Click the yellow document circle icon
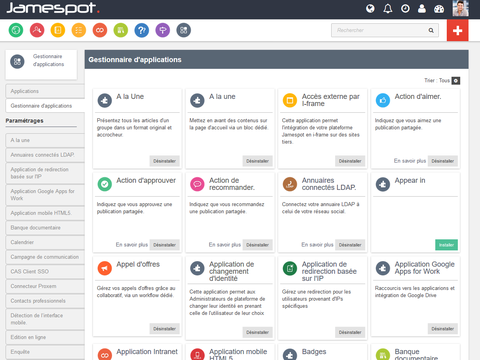Viewport: 480px width, 360px height. click(x=58, y=30)
